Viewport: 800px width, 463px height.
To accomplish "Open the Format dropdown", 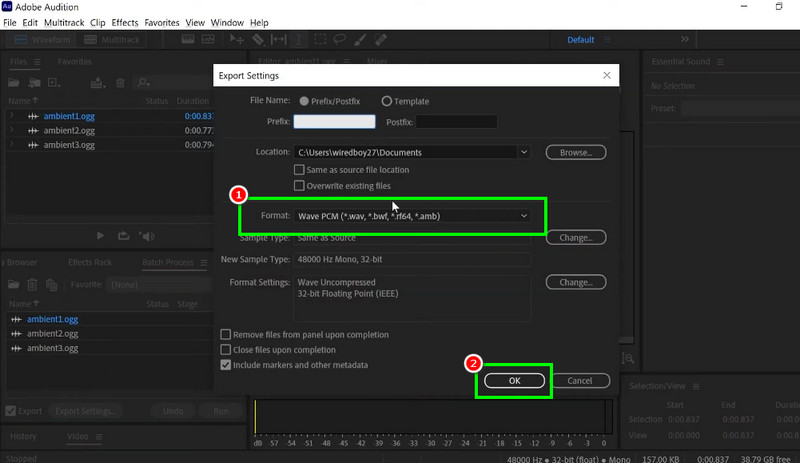I will coord(412,216).
